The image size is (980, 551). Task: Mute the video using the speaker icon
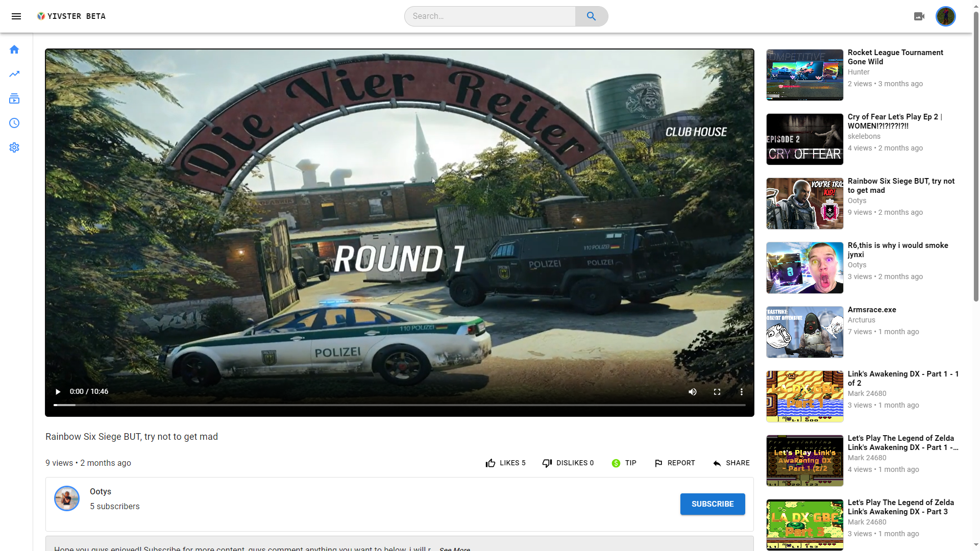[x=693, y=392]
